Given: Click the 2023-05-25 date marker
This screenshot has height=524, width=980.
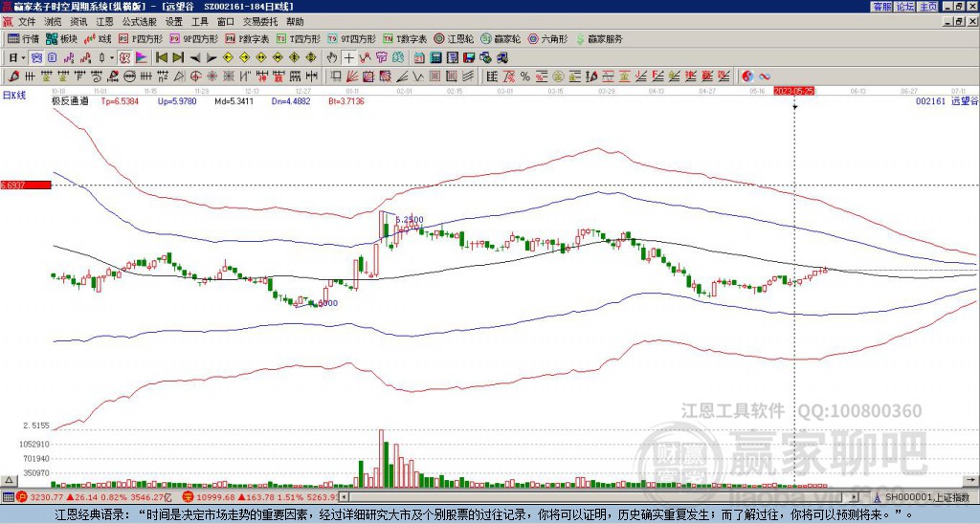Looking at the screenshot, I should (x=793, y=91).
